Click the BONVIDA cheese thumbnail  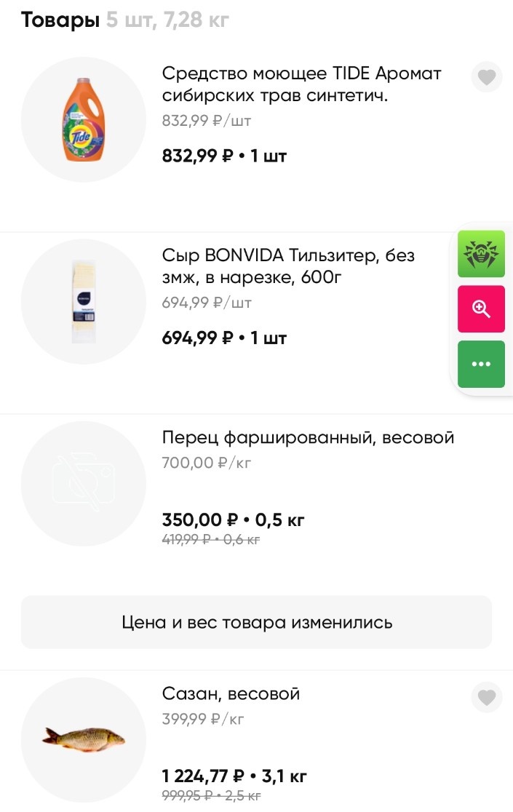point(83,300)
